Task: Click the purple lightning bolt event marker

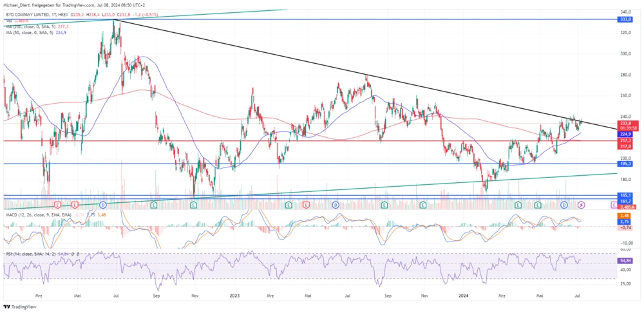Action: (x=582, y=204)
